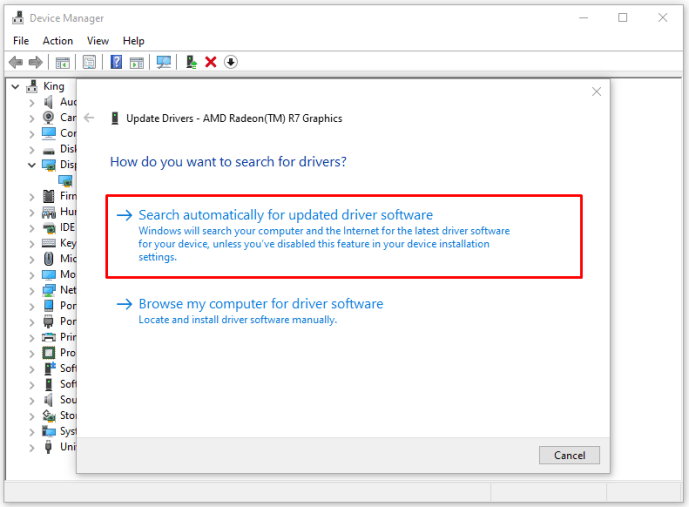The width and height of the screenshot is (689, 507).
Task: Click the Processors icon
Action: point(49,353)
